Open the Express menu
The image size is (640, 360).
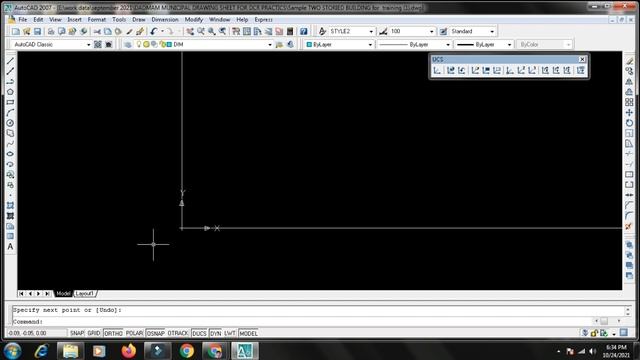(263, 20)
